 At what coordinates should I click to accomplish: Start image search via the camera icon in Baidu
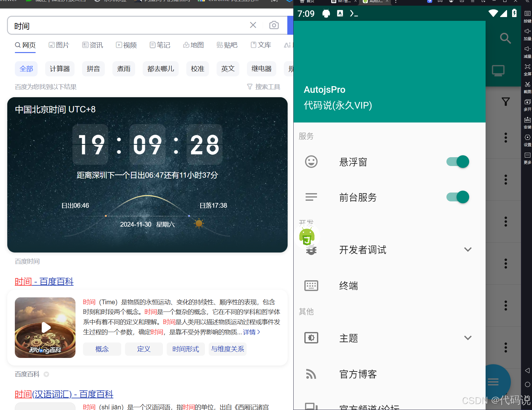tap(273, 25)
